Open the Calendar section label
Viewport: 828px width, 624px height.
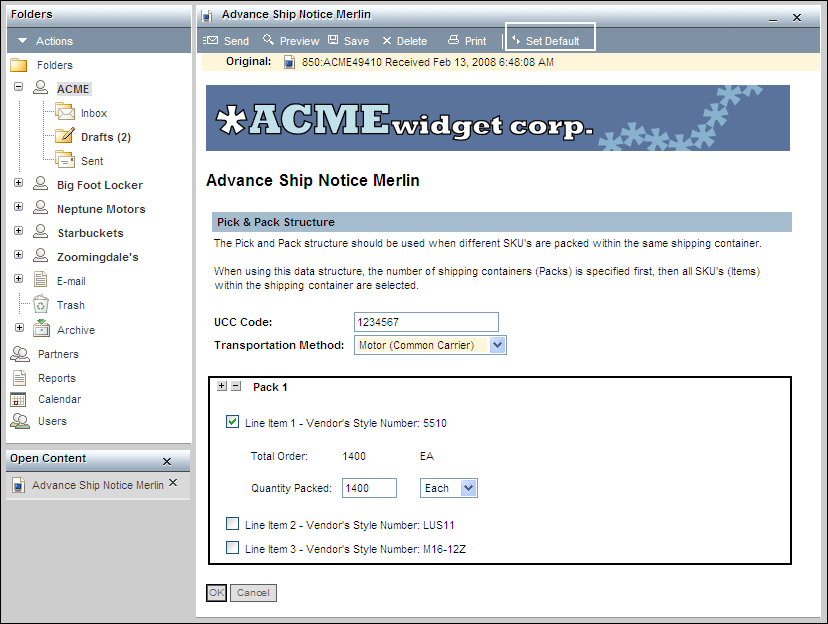(x=59, y=399)
